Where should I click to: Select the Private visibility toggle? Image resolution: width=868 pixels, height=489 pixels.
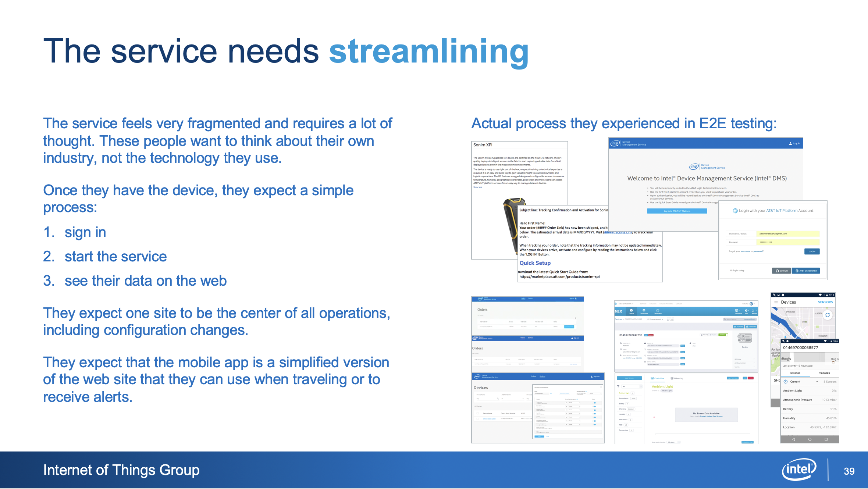tap(704, 335)
